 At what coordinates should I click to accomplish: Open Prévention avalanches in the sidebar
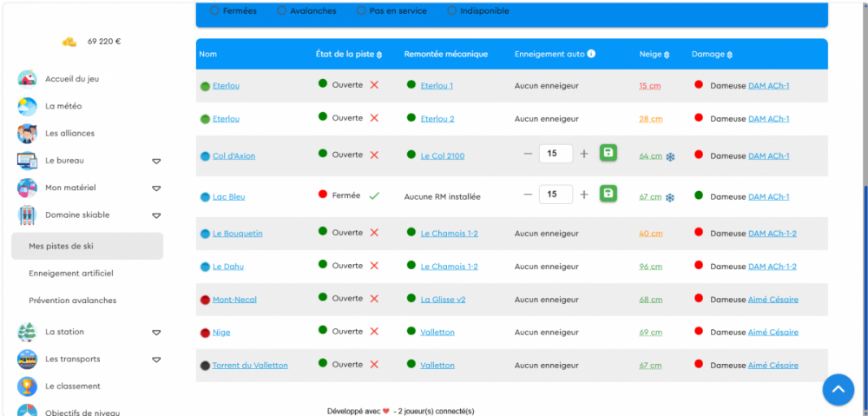click(73, 300)
